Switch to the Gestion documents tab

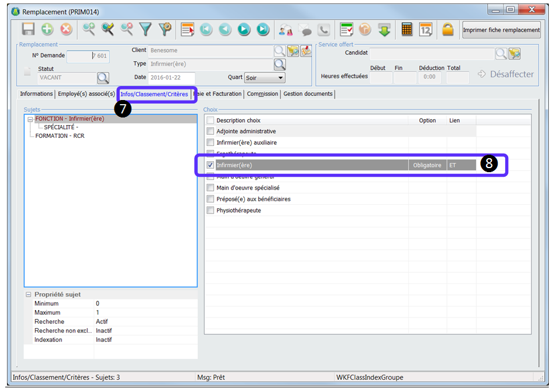tap(308, 94)
